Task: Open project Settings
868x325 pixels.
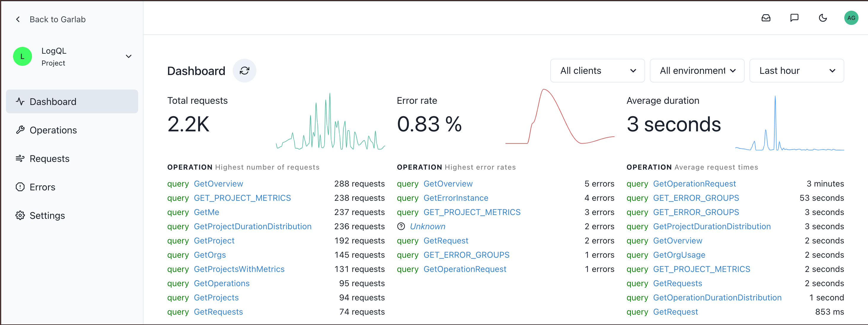Action: [x=47, y=215]
